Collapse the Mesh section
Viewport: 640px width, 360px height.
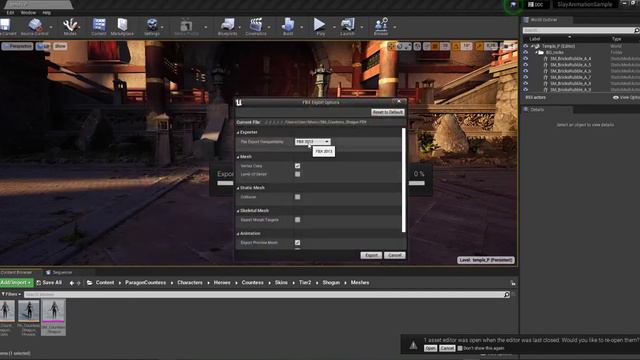click(238, 157)
